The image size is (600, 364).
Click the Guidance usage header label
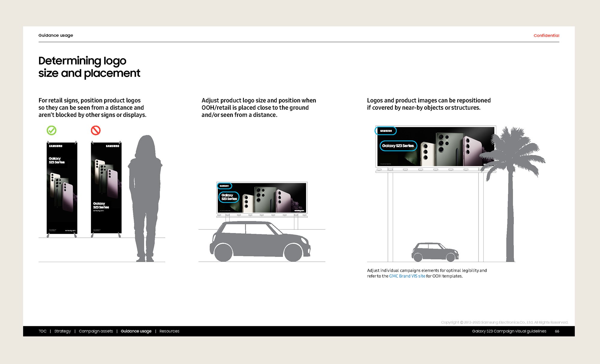pyautogui.click(x=56, y=35)
